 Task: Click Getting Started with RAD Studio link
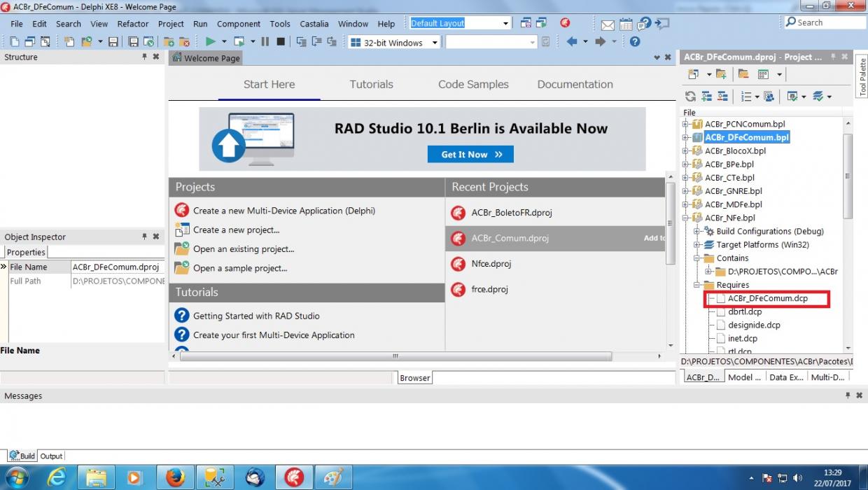pos(256,316)
